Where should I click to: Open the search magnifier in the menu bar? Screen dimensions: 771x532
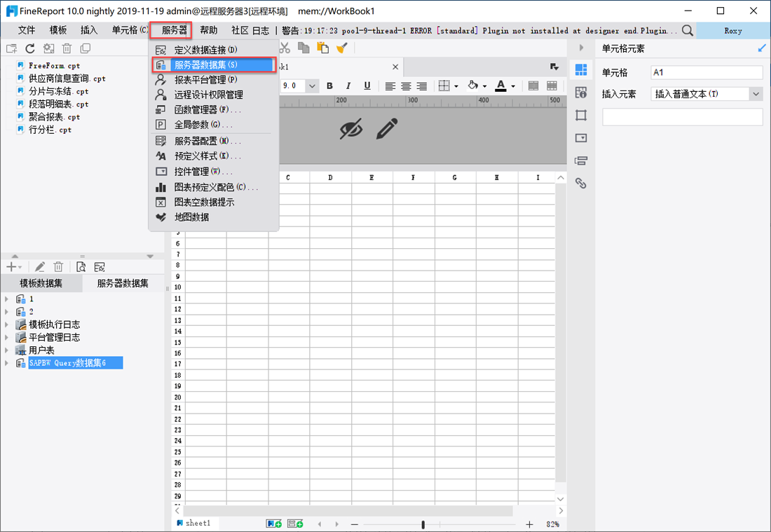coord(688,30)
